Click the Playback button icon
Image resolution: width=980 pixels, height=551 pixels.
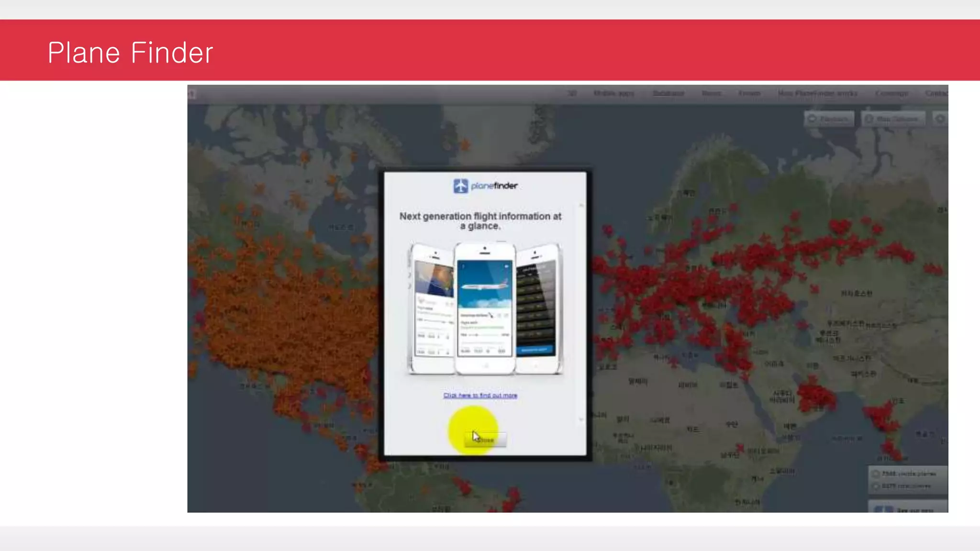pos(812,119)
